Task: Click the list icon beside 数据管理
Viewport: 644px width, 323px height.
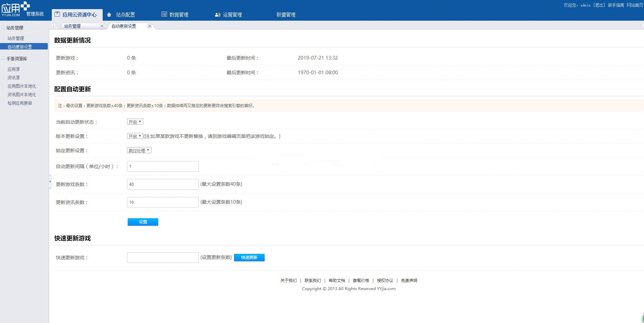Action: point(164,14)
